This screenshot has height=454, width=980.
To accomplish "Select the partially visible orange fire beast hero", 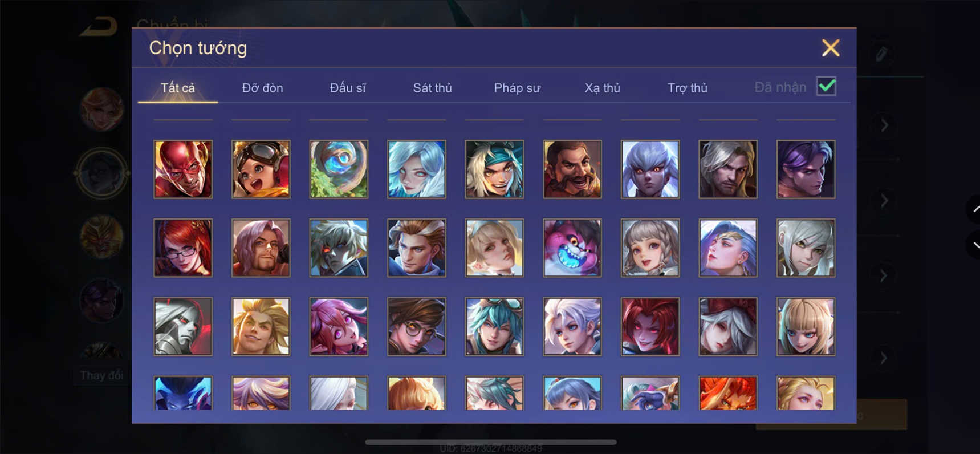I will coord(728,393).
